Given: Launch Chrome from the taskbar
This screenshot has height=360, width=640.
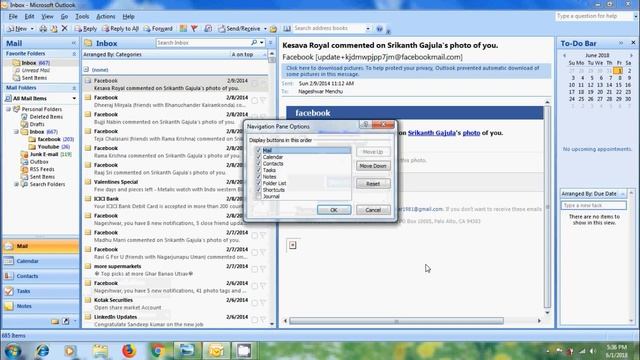Looking at the screenshot, I should click(158, 351).
